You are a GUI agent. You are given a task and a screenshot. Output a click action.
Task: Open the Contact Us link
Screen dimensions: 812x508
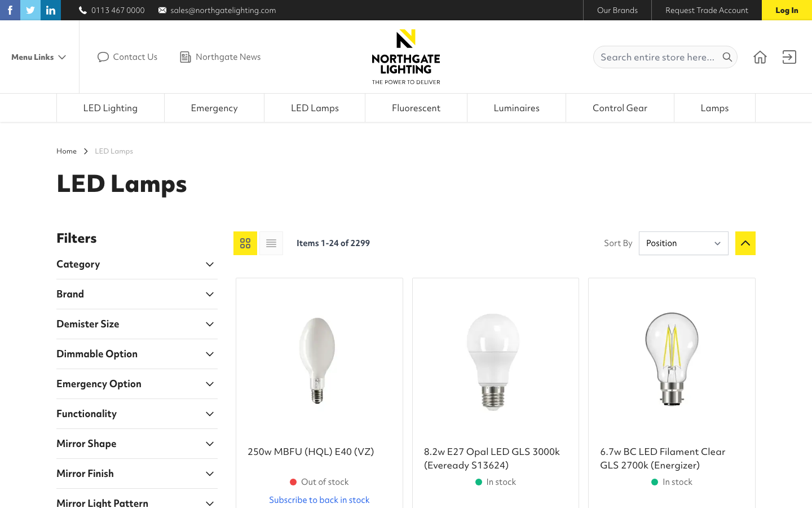(127, 57)
